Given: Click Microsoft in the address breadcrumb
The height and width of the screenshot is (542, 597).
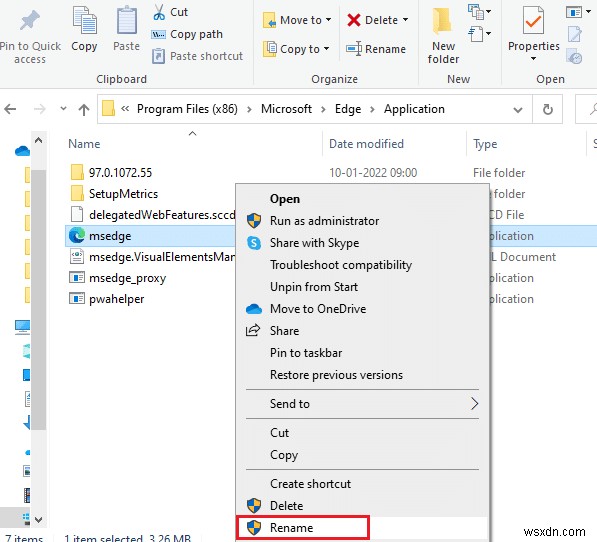Looking at the screenshot, I should [286, 109].
